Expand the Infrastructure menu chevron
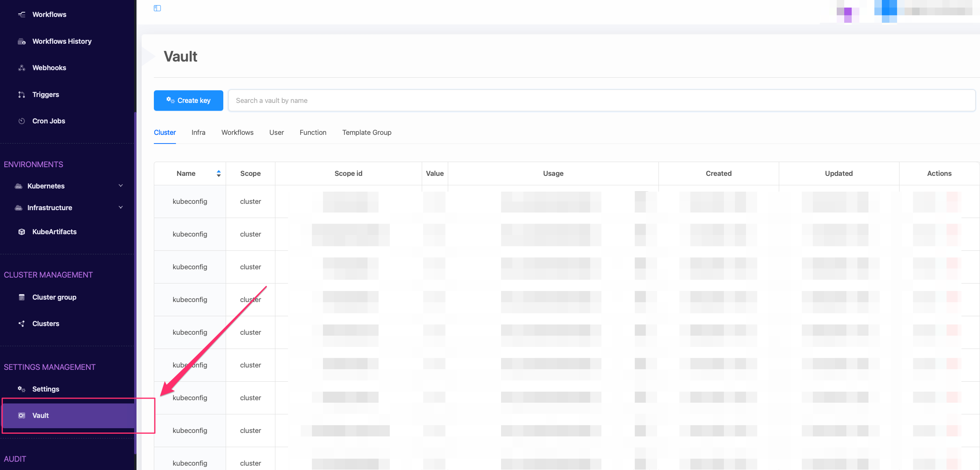 click(121, 207)
